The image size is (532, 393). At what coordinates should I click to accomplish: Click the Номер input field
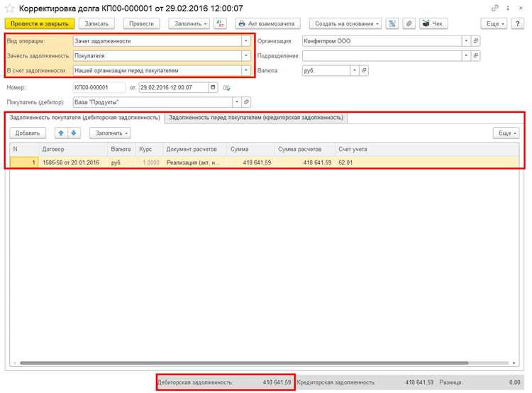tap(99, 87)
